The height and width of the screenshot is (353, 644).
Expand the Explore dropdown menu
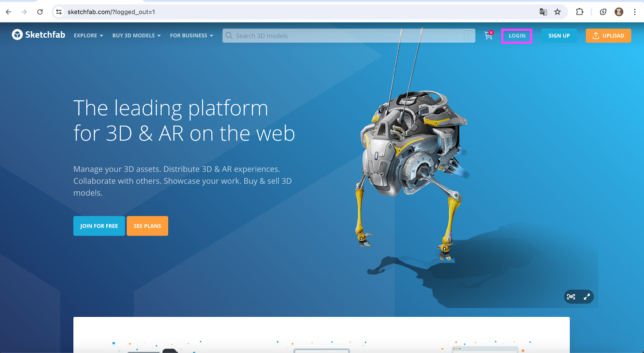(x=88, y=36)
